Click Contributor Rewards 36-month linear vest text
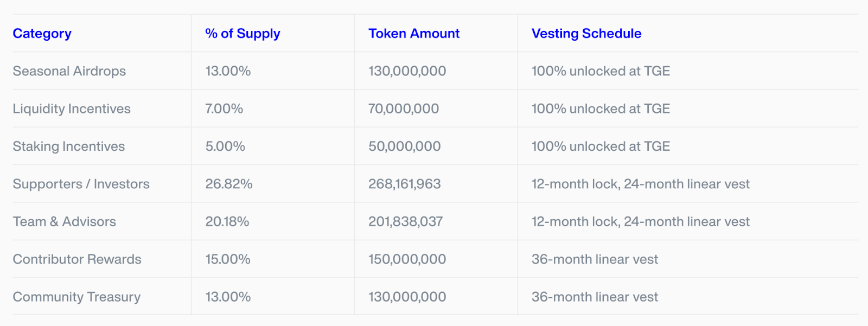This screenshot has height=326, width=868. (x=595, y=259)
